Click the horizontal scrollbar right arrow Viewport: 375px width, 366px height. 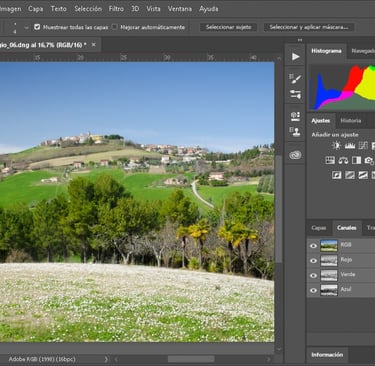click(269, 359)
